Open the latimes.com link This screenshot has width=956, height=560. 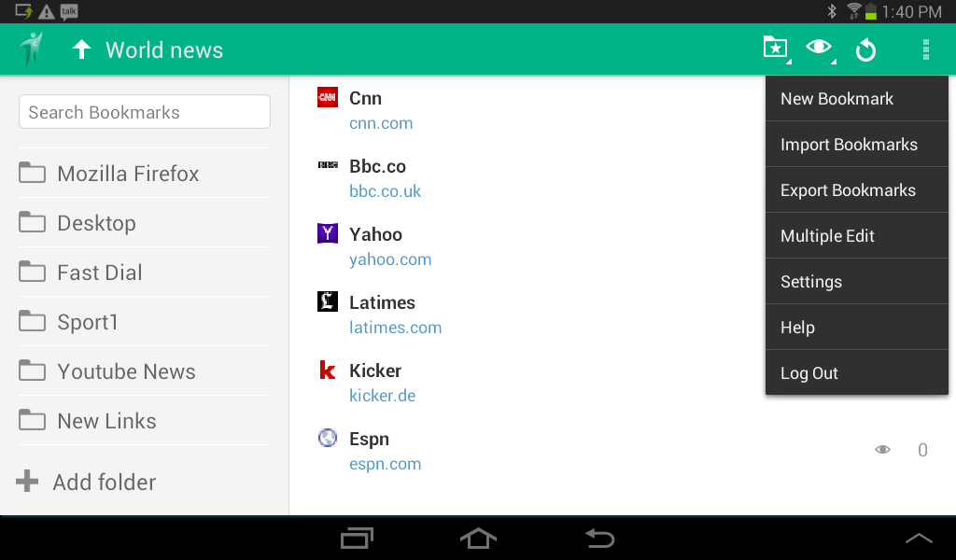click(395, 328)
